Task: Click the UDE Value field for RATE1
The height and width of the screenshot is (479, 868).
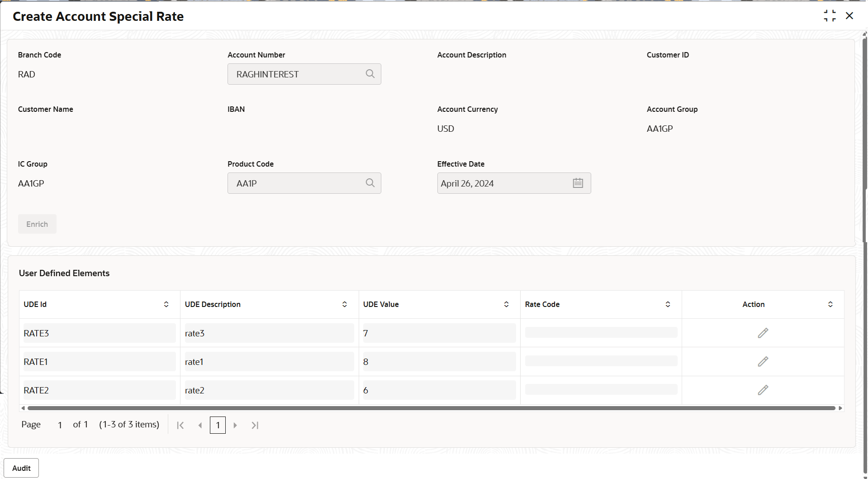Action: [x=439, y=362]
